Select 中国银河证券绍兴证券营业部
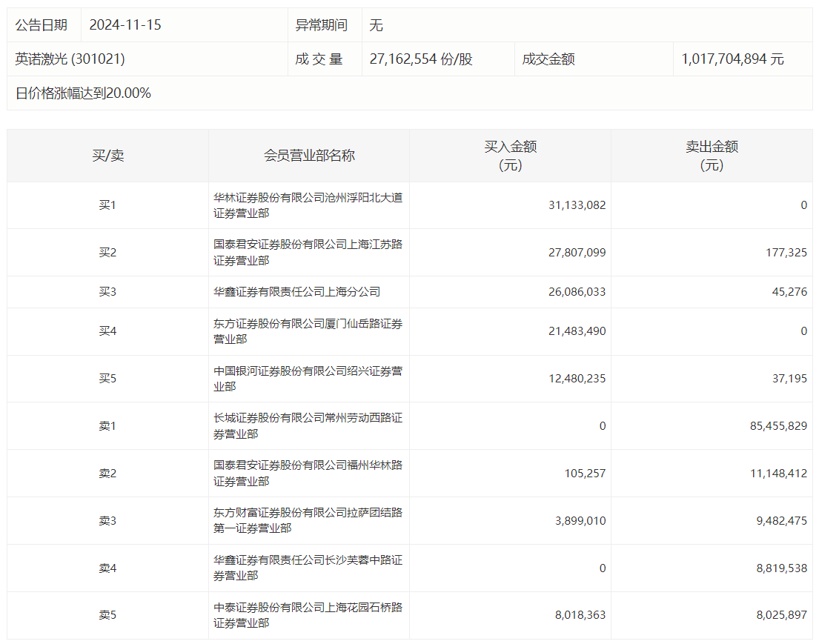This screenshot has height=644, width=819. pyautogui.click(x=308, y=379)
